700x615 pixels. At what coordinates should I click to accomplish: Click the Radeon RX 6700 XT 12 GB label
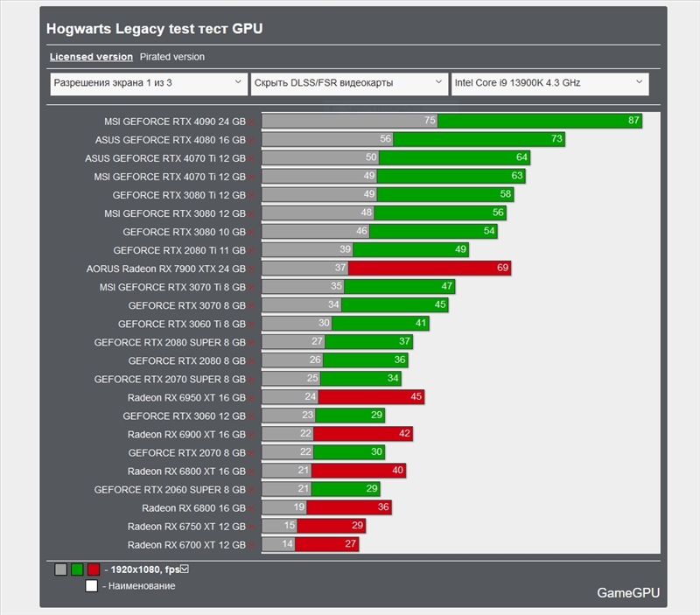186,545
